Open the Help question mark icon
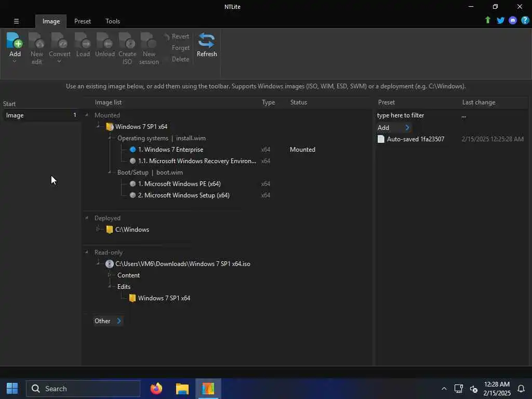532x399 pixels. [x=525, y=20]
